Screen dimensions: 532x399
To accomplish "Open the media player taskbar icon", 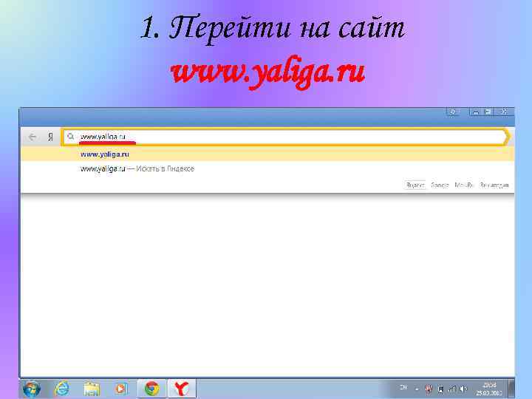I will click(x=121, y=389).
